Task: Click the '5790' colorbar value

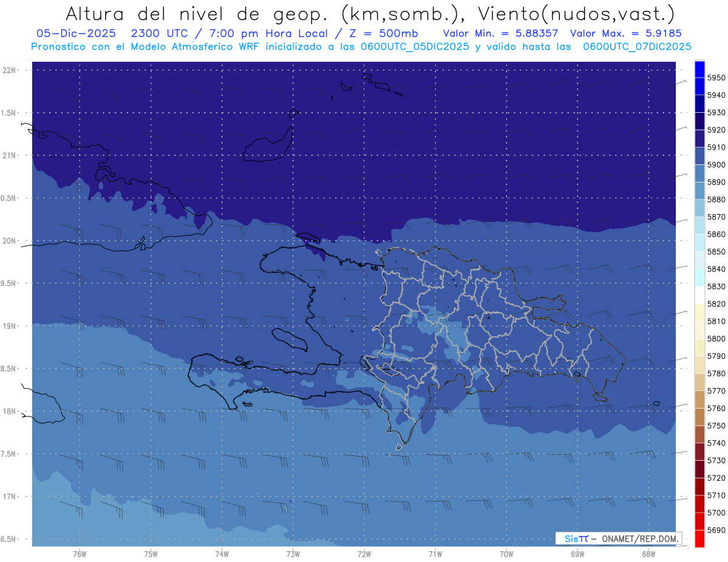Action: (716, 356)
